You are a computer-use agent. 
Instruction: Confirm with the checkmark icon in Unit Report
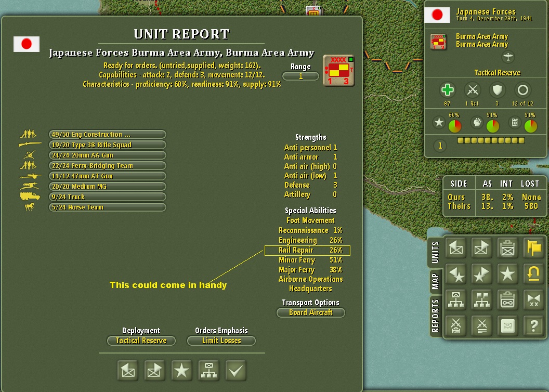point(236,370)
